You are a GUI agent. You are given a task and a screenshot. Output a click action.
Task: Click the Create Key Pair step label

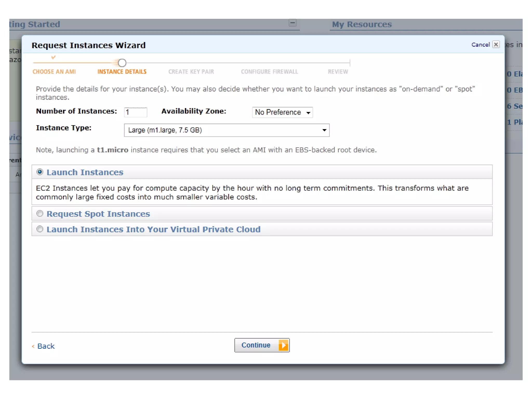[x=191, y=72]
